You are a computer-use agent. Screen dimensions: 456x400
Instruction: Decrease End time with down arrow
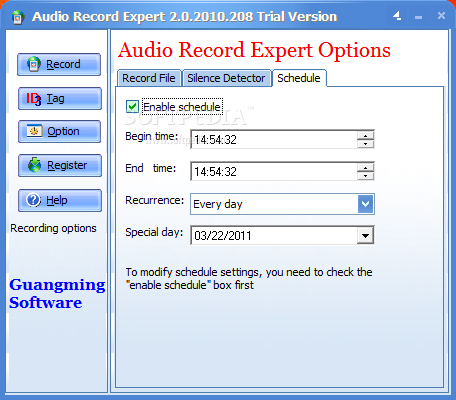pos(366,176)
